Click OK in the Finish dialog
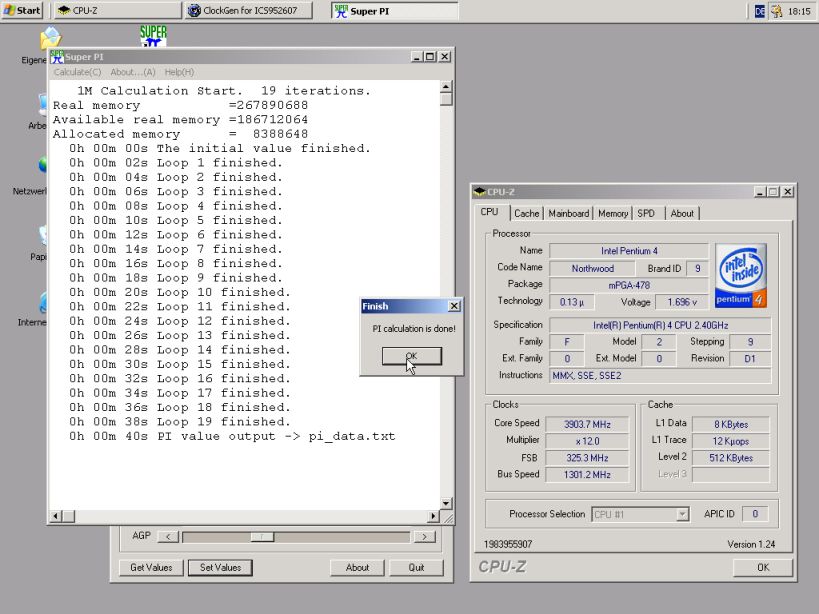 412,356
